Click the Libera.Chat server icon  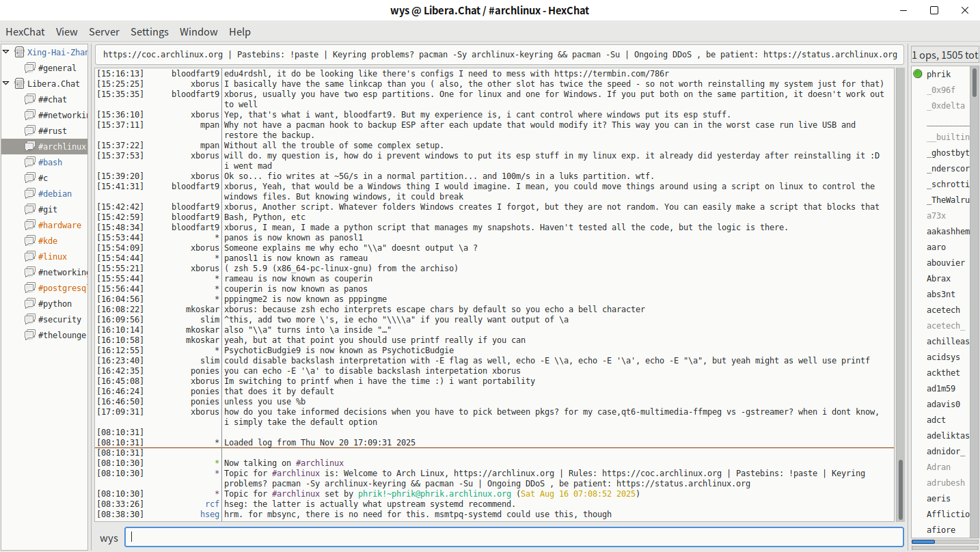[18, 83]
